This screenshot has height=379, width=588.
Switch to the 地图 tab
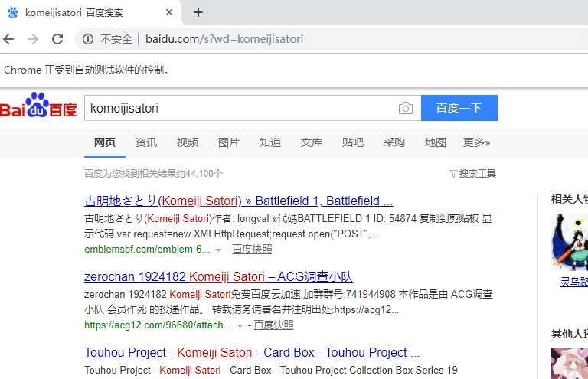tap(436, 142)
